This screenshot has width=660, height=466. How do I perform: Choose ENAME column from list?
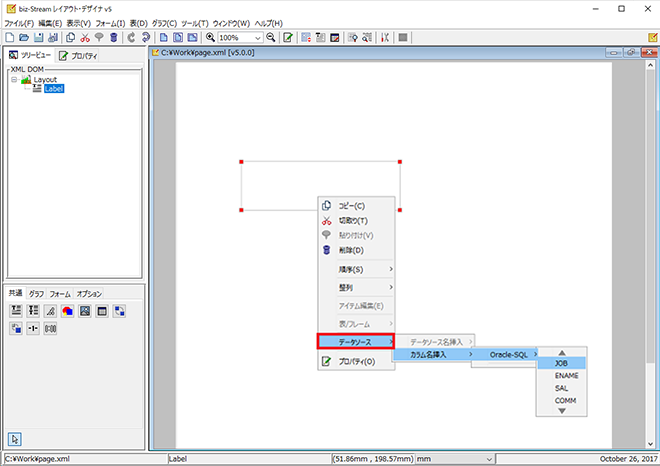[x=562, y=375]
